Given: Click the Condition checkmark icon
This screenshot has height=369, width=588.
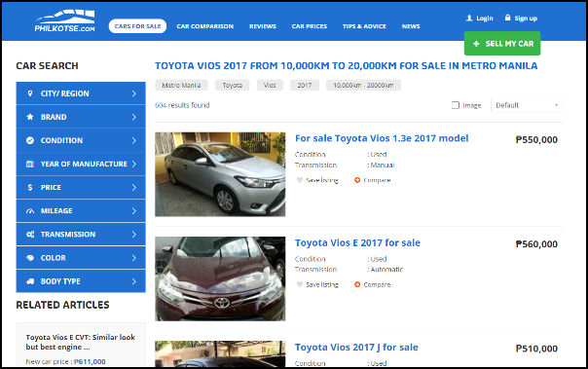Looking at the screenshot, I should [30, 140].
